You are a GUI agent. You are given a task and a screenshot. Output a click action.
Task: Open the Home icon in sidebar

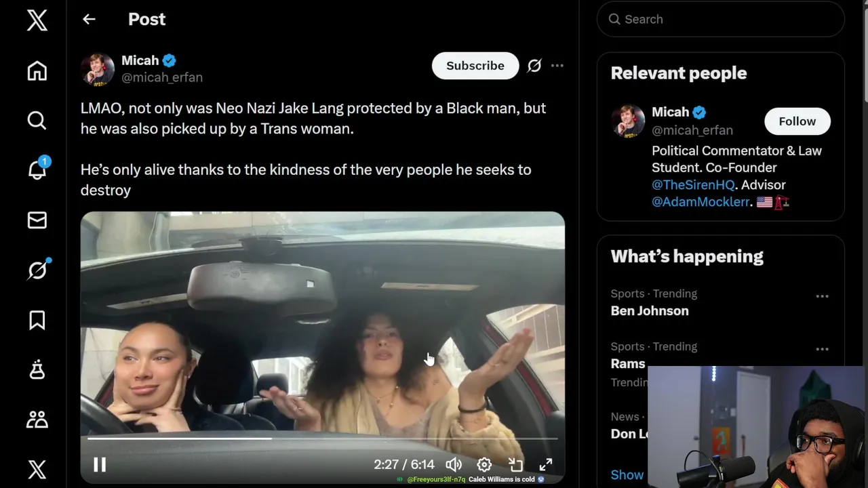coord(37,71)
